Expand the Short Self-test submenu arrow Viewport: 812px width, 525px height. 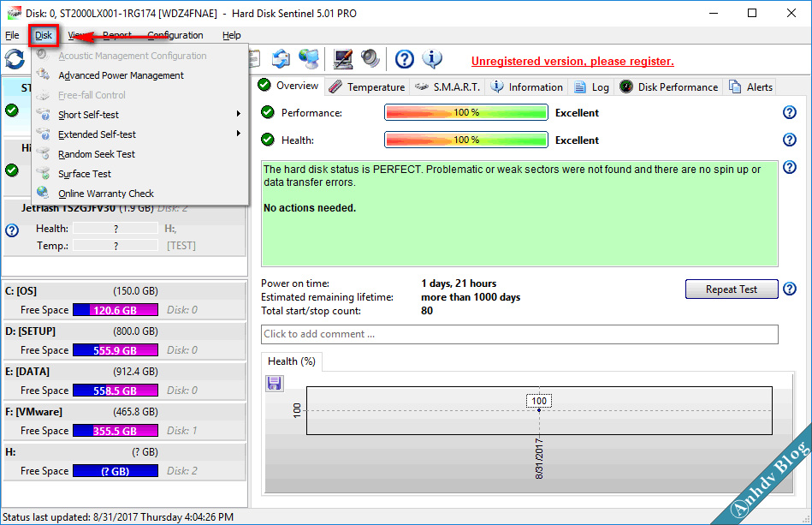(x=238, y=114)
